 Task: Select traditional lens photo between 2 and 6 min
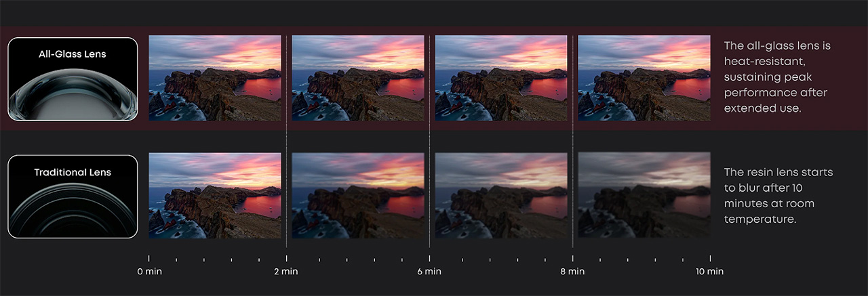coord(358,195)
